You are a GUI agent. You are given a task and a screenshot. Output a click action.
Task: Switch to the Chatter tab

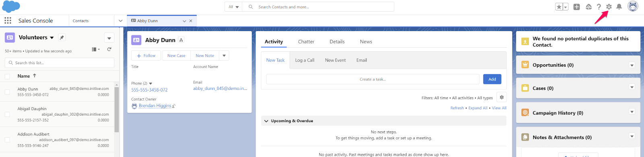pos(306,42)
